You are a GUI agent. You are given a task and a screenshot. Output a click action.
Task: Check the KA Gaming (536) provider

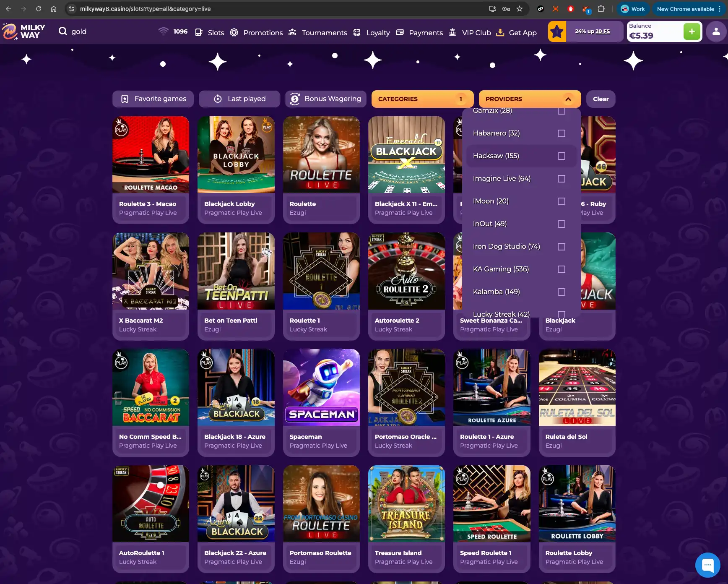(562, 269)
